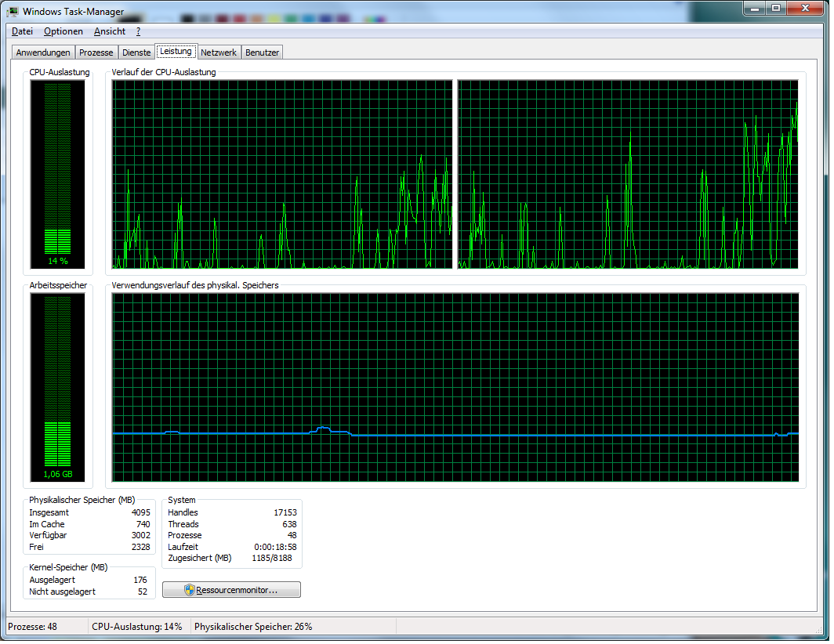
Task: Open the Optionen menu
Action: 63,31
